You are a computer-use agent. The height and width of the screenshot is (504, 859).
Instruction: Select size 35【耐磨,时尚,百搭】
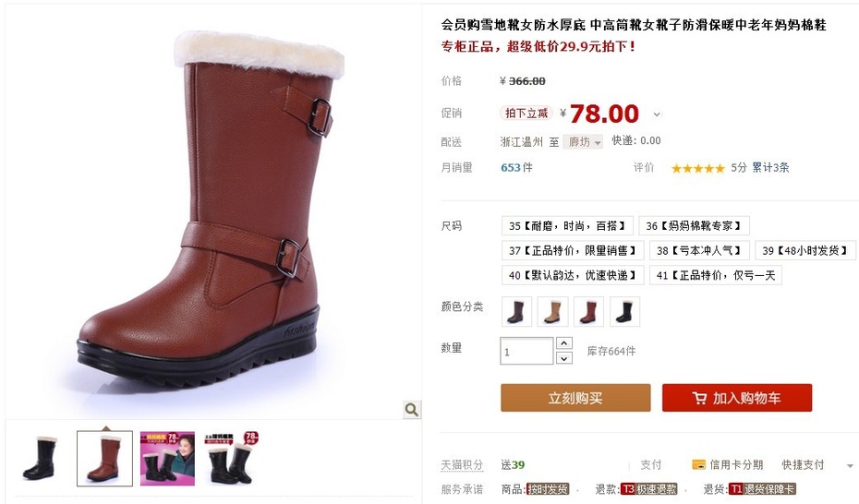coord(567,225)
